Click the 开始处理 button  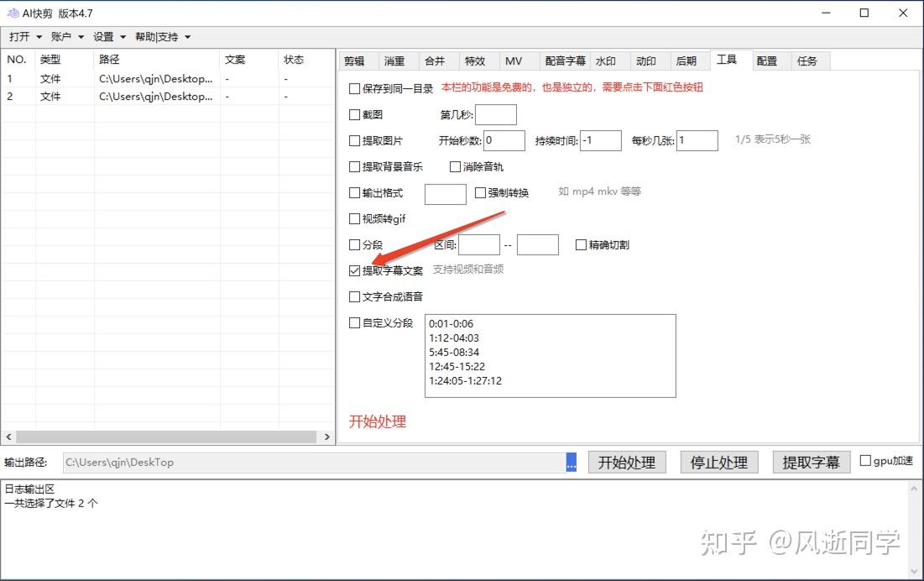pyautogui.click(x=626, y=462)
